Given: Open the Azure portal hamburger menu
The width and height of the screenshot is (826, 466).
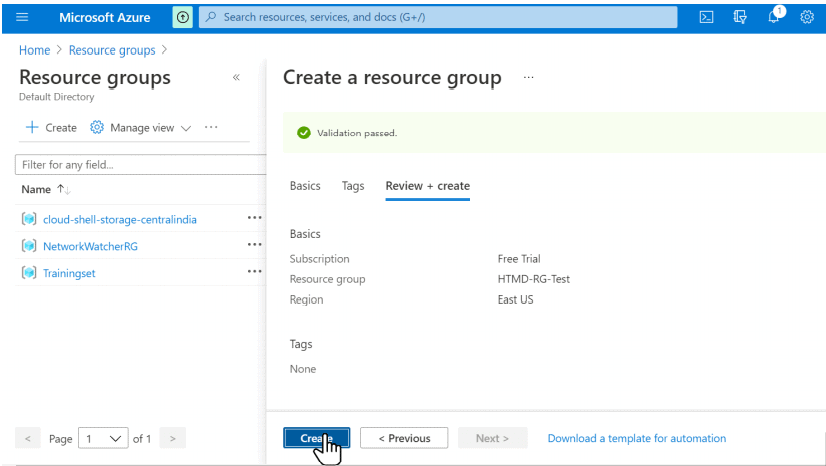Looking at the screenshot, I should click(22, 17).
